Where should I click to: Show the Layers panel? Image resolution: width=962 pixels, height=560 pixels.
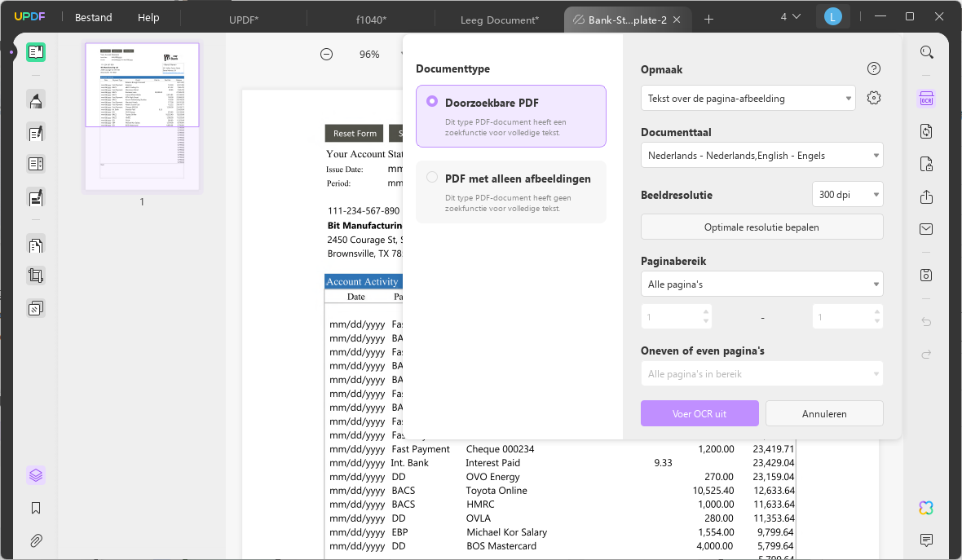(36, 475)
